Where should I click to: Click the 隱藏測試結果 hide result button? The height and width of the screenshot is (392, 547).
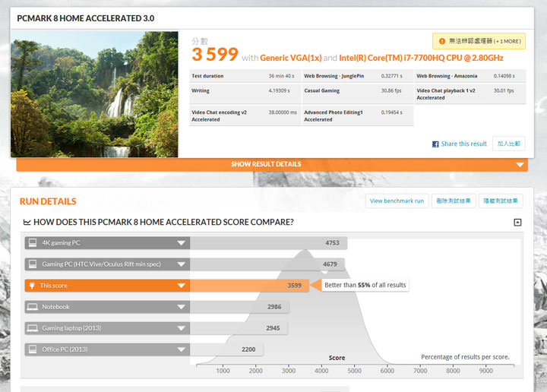pyautogui.click(x=501, y=201)
